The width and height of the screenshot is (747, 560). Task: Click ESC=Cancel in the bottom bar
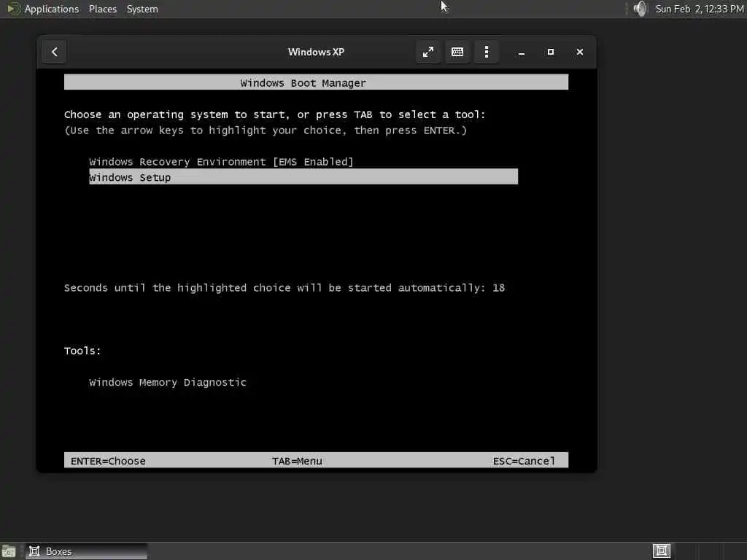(524, 461)
